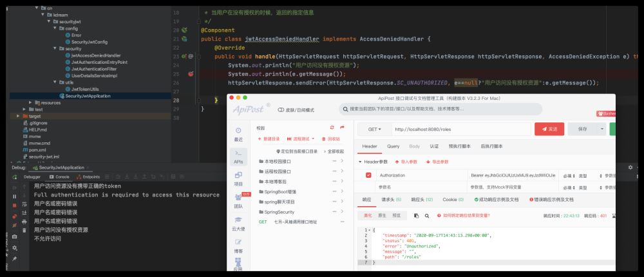Open the 团队 (team) sidebar icon
Image resolution: width=644 pixels, height=277 pixels.
(238, 201)
